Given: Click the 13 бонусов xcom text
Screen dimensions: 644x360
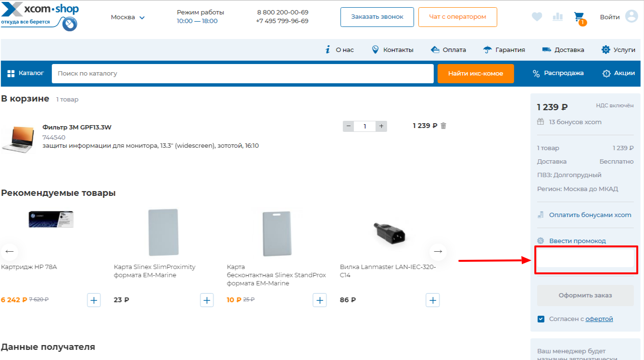Looking at the screenshot, I should [575, 122].
